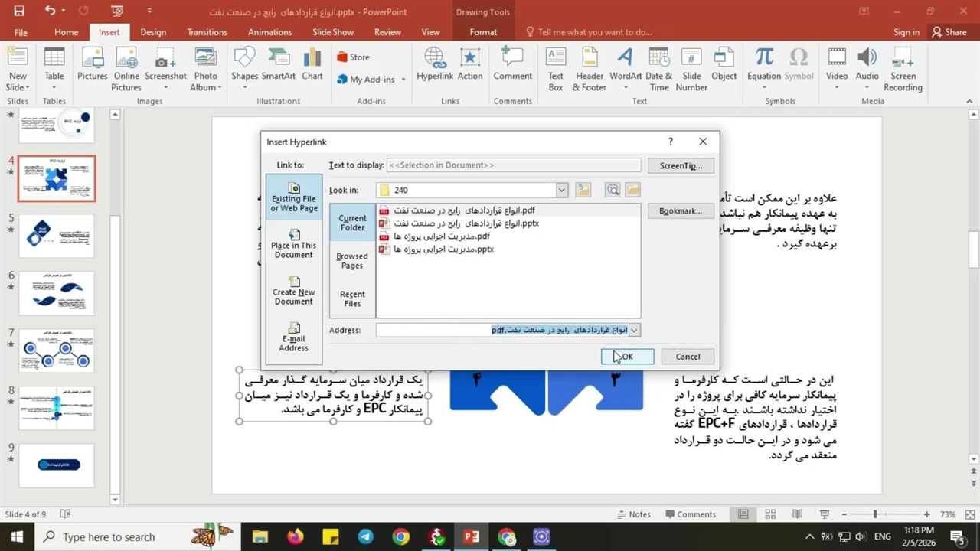
Task: Open the Browsed Pages tab
Action: pos(352,261)
